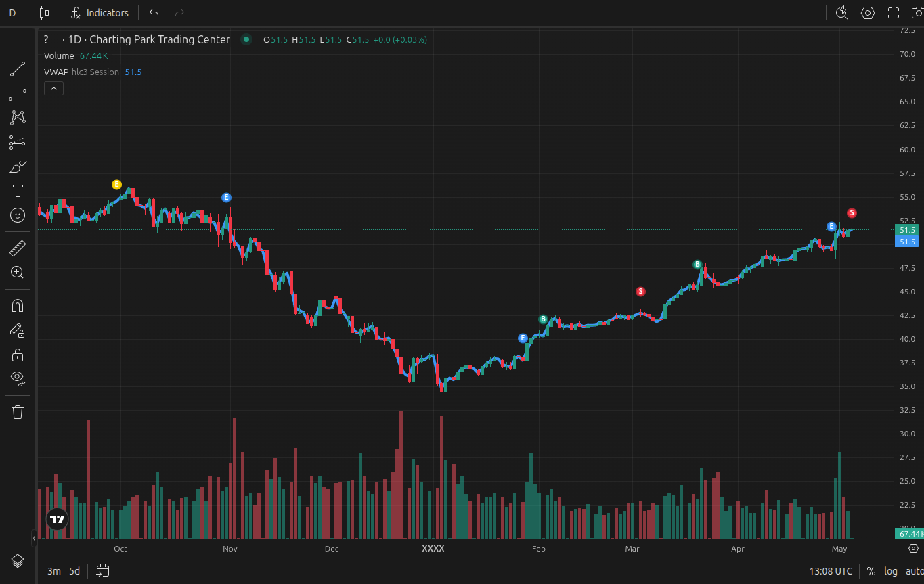Open the candlestick chart style dropdown
The image size is (924, 584).
[x=44, y=13]
